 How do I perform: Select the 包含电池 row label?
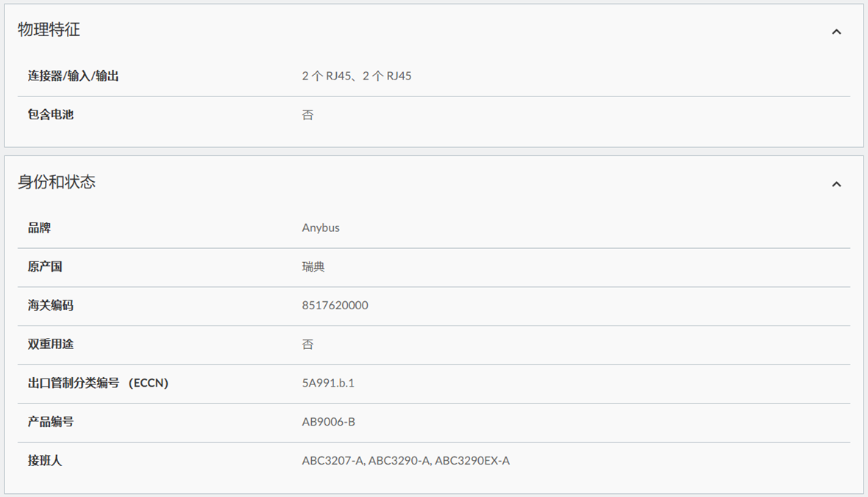point(51,115)
